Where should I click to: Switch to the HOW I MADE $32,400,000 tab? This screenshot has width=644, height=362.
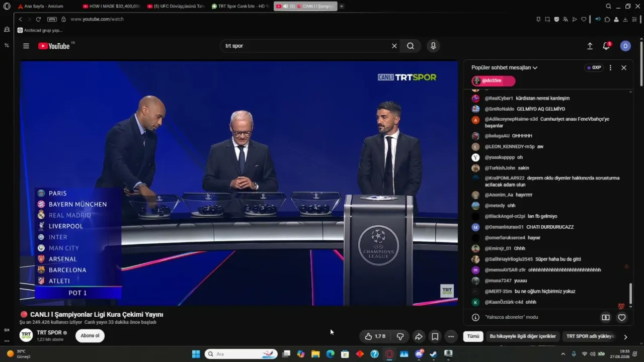tap(110, 6)
